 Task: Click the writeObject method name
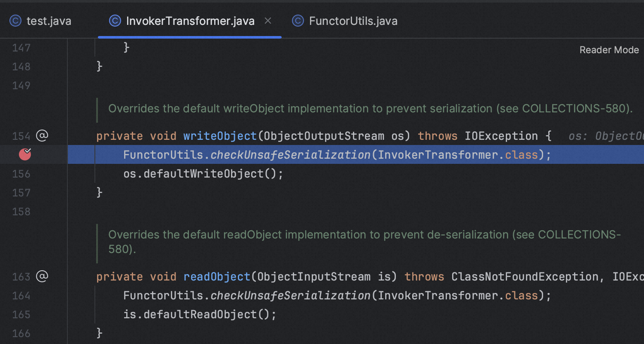pos(220,136)
